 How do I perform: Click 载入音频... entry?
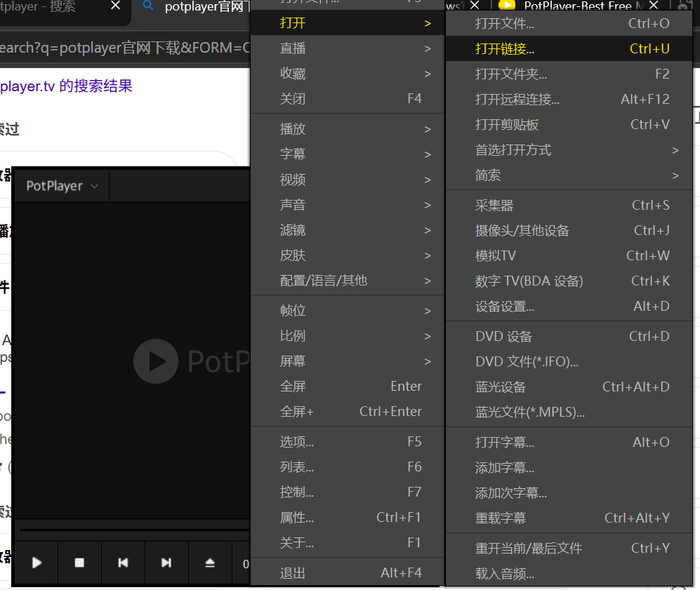(x=569, y=573)
